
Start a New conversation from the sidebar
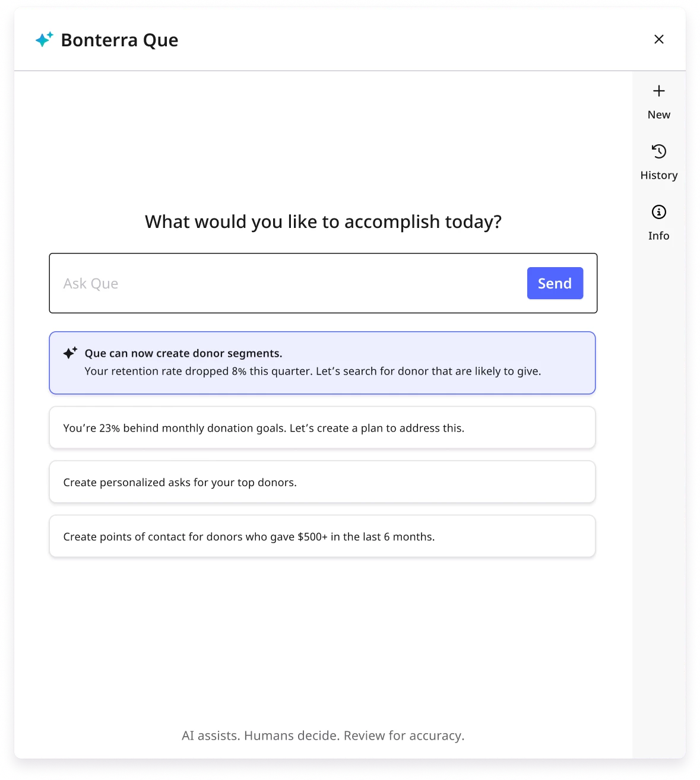coord(658,114)
